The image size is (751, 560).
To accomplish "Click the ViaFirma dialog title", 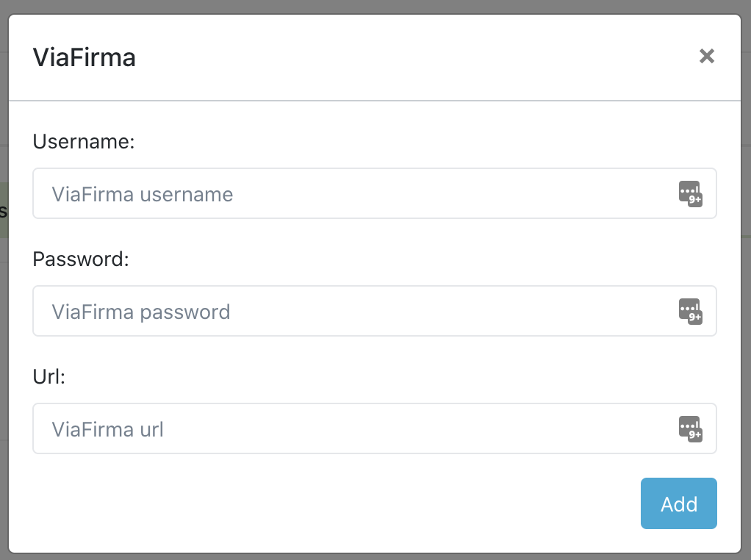I will click(85, 57).
